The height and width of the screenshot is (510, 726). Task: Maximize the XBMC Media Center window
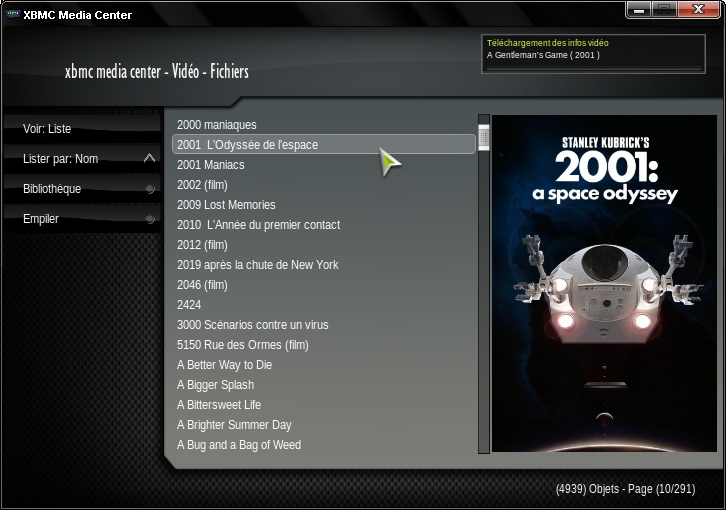[664, 10]
